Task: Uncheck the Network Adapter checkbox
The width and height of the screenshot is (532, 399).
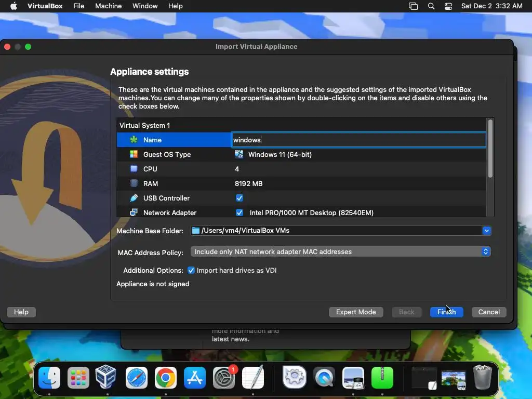Action: (x=240, y=212)
